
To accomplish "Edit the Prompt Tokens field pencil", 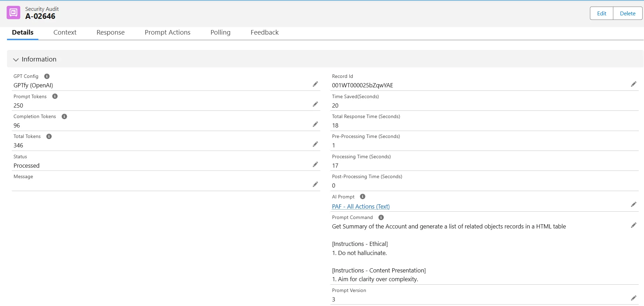I will (x=315, y=104).
